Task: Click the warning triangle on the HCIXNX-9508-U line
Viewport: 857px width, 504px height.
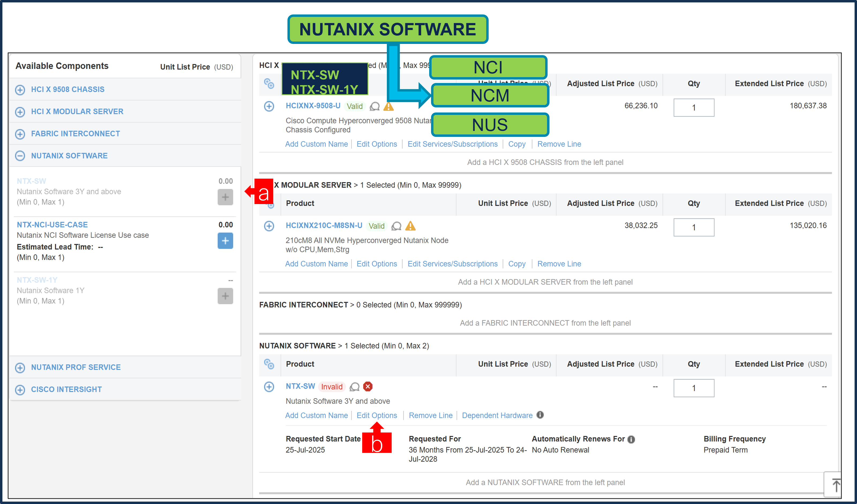Action: (x=389, y=106)
